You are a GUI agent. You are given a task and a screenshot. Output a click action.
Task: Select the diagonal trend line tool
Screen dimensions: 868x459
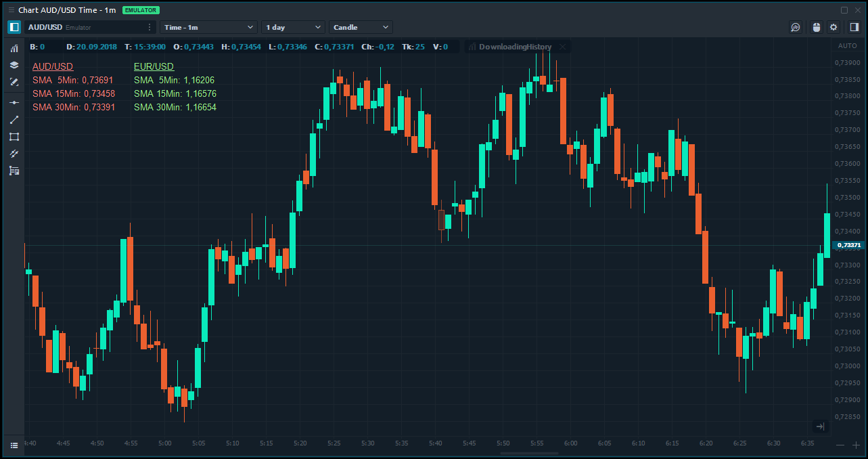pyautogui.click(x=14, y=120)
